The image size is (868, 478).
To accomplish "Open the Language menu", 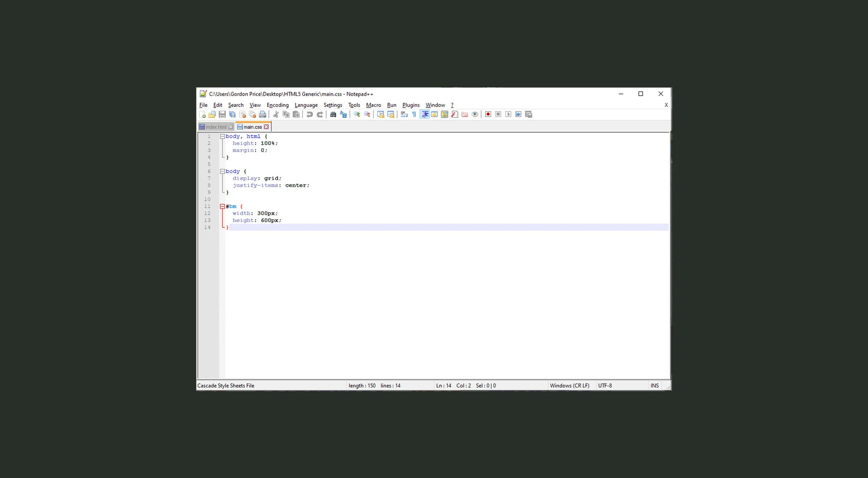I will [306, 105].
